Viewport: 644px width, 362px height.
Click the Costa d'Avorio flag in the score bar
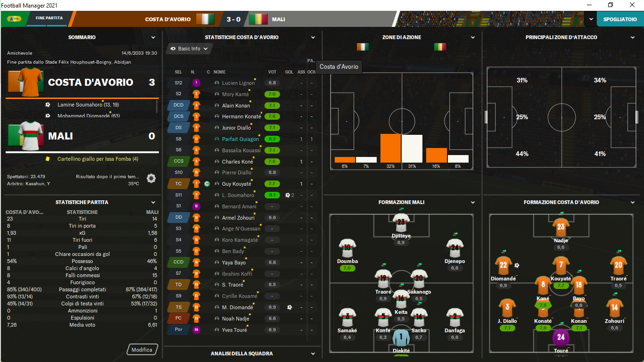tap(205, 19)
